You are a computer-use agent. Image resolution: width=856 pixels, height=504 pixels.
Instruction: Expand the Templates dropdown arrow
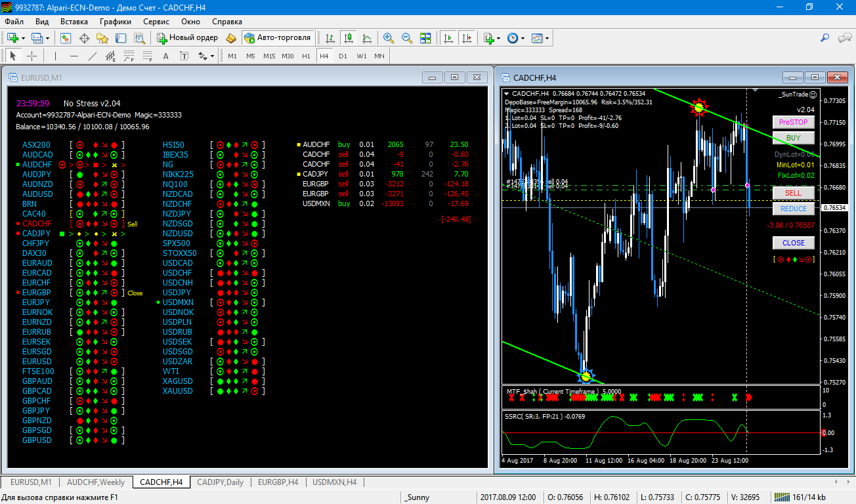point(547,38)
